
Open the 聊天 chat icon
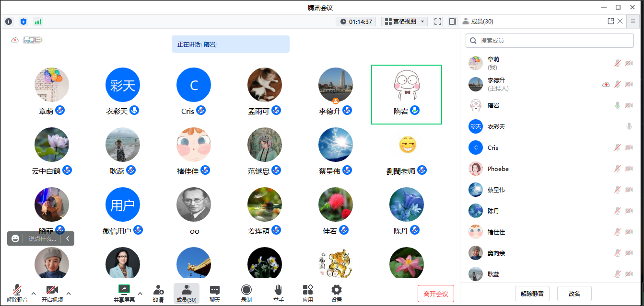tap(215, 293)
